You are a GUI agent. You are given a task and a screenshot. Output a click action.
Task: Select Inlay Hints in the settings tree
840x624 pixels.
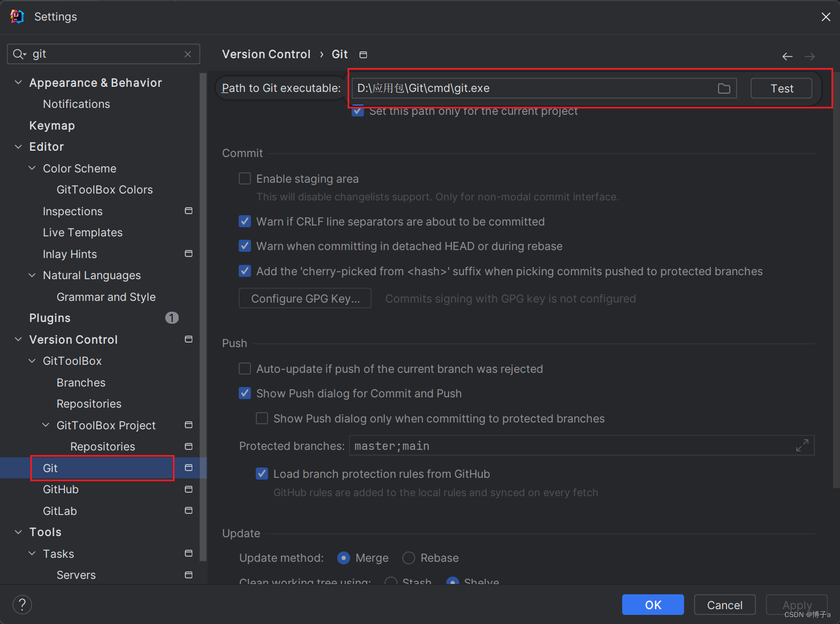point(70,254)
